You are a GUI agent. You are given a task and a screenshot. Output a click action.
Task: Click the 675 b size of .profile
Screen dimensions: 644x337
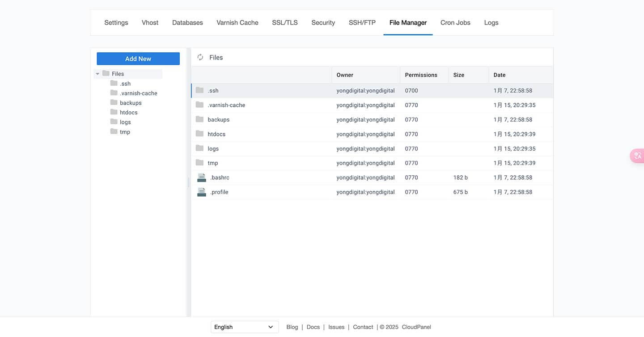point(461,192)
